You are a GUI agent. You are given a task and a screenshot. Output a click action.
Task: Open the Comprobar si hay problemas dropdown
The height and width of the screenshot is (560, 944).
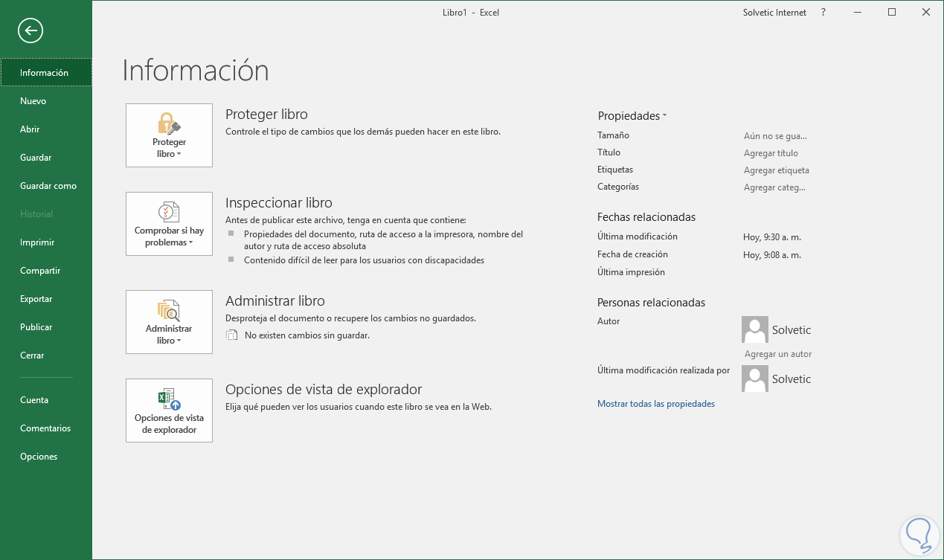click(170, 224)
